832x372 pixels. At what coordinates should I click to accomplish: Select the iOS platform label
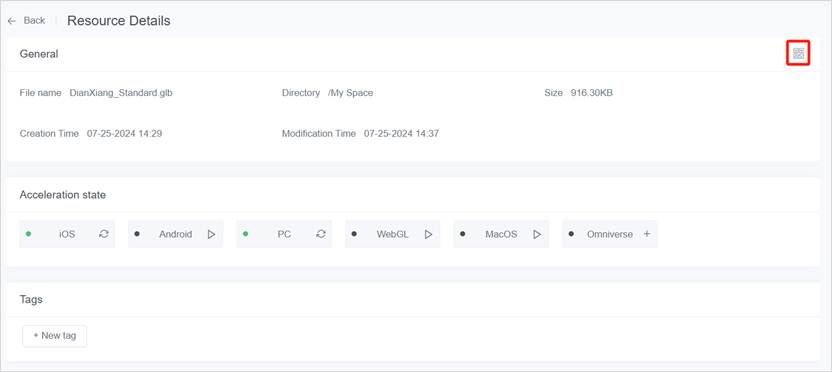[67, 234]
